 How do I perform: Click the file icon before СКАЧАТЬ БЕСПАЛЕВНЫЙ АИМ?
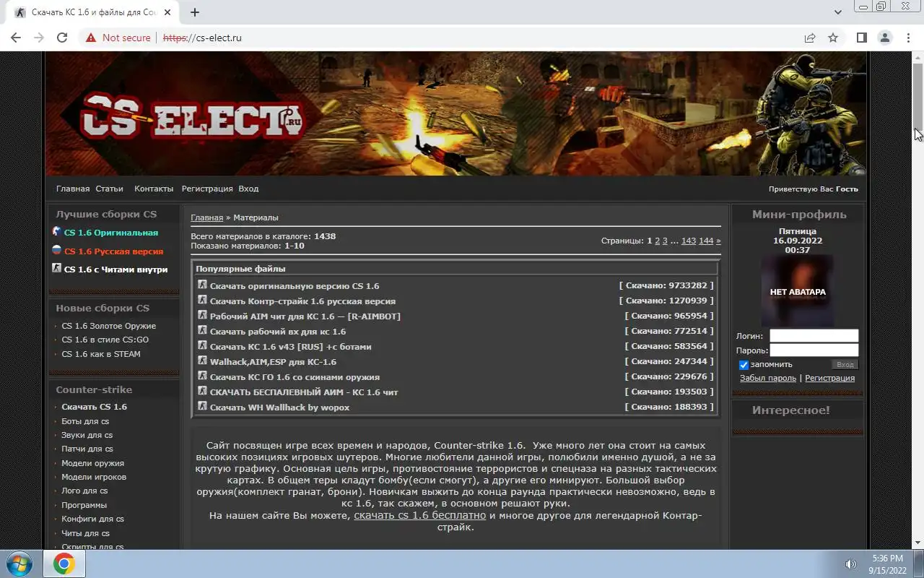point(203,391)
